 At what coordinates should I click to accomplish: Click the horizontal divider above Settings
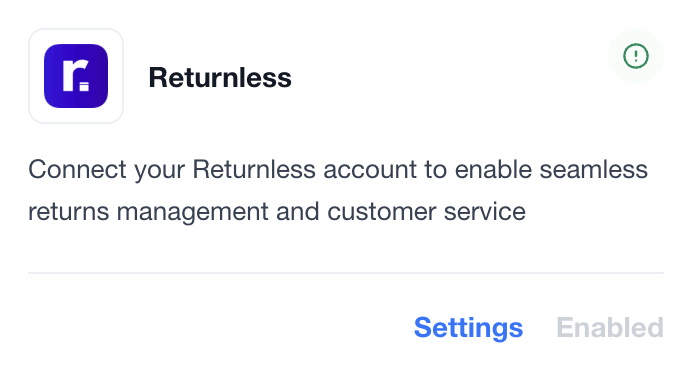tap(346, 272)
